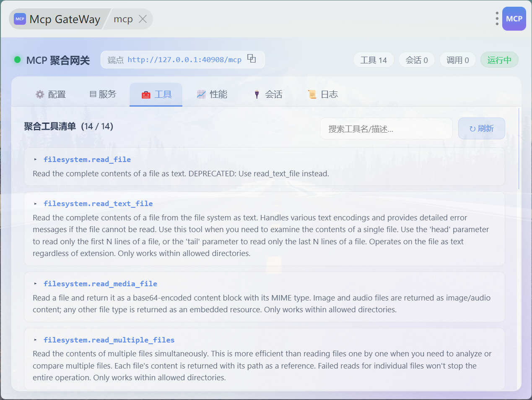Screen dimensions: 532x400
Task: Click the 工具 14 badge
Action: point(374,60)
